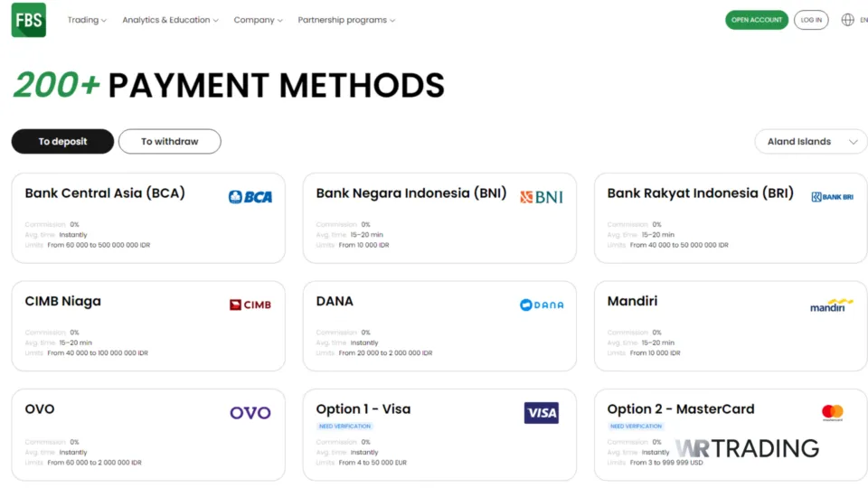Screen dimensions: 868x488
Task: Expand the Analytics & Education menu
Action: coord(170,20)
